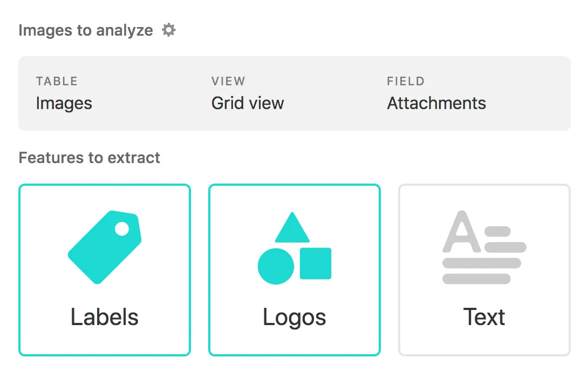Click the Features to extract heading

[90, 158]
